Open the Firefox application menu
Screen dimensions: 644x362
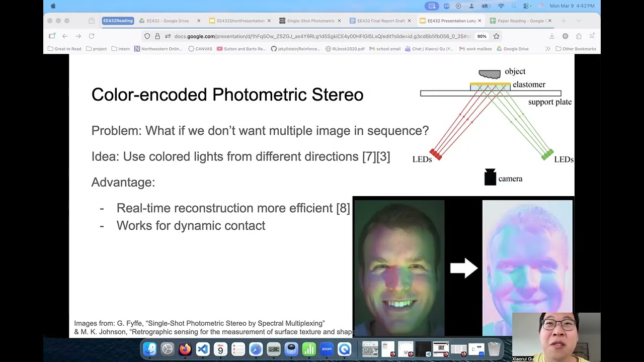click(x=592, y=36)
